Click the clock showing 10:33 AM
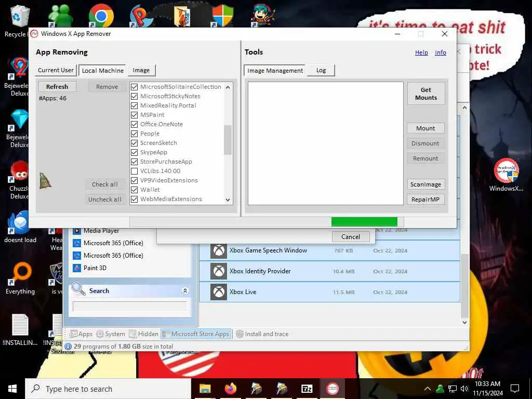532x399 pixels. (487, 384)
